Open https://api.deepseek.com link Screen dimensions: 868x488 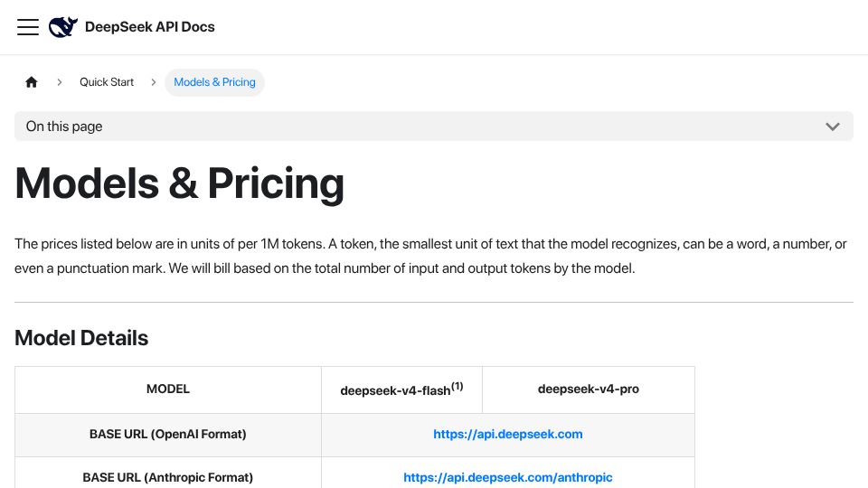point(507,435)
